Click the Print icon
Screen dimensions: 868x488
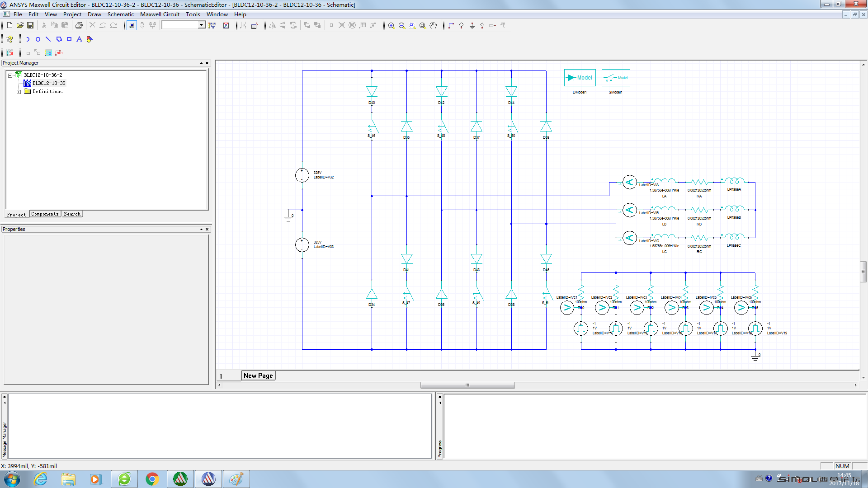79,25
